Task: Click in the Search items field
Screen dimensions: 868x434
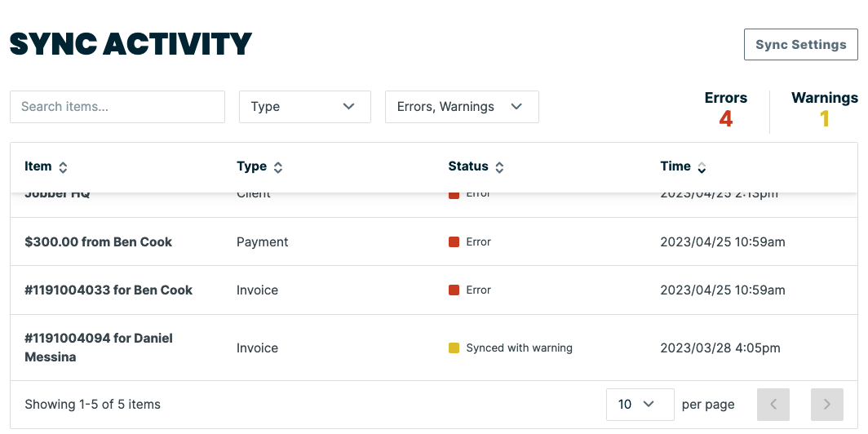Action: (117, 107)
